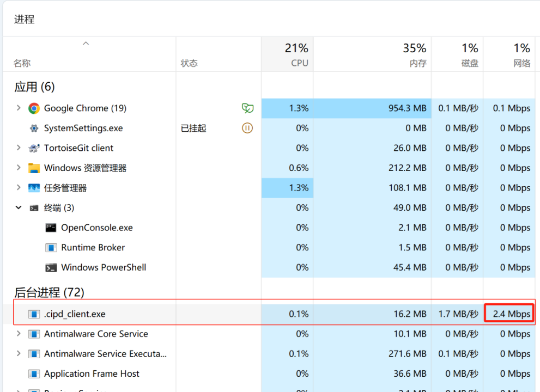The image size is (540, 392).
Task: Click the SystemSettings.exe gear icon
Action: tap(34, 128)
